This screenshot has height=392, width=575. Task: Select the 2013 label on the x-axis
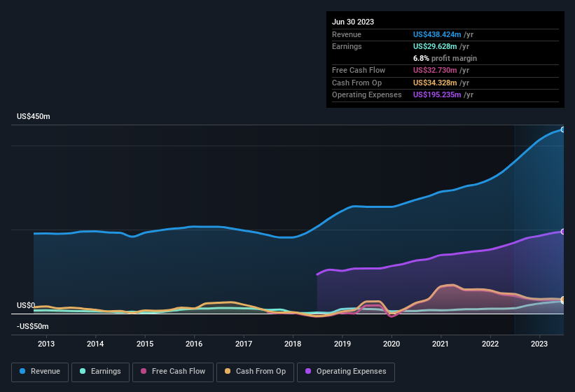46,344
